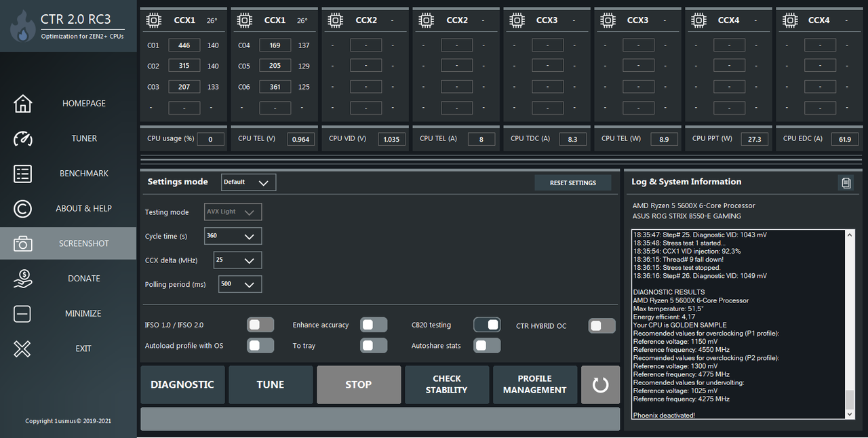
Task: Click the About & Help copyright icon
Action: click(x=22, y=208)
